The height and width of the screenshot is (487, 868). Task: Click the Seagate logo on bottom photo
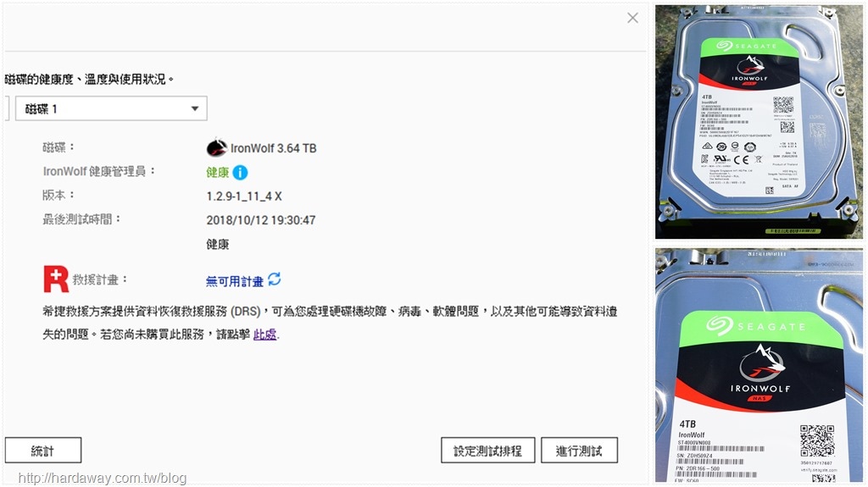(x=756, y=326)
